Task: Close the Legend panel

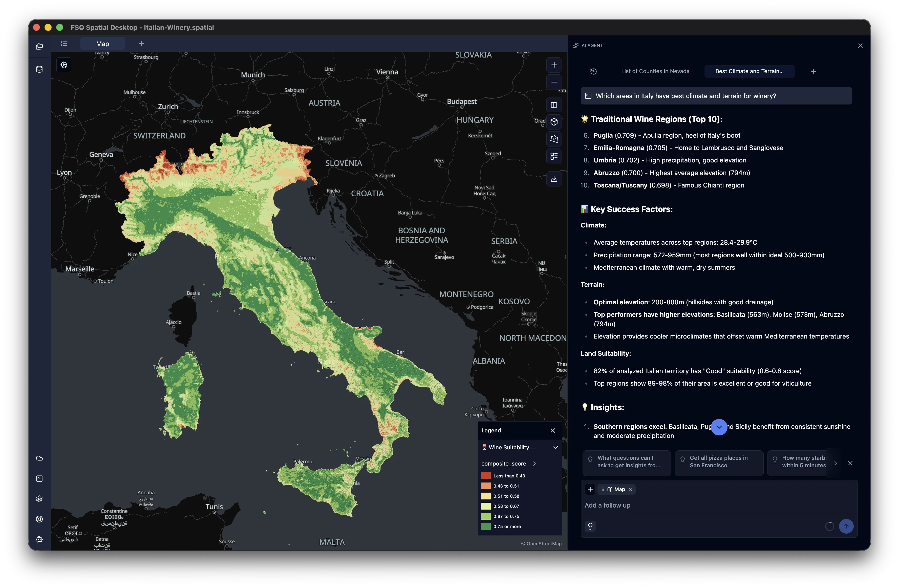Action: [x=553, y=430]
